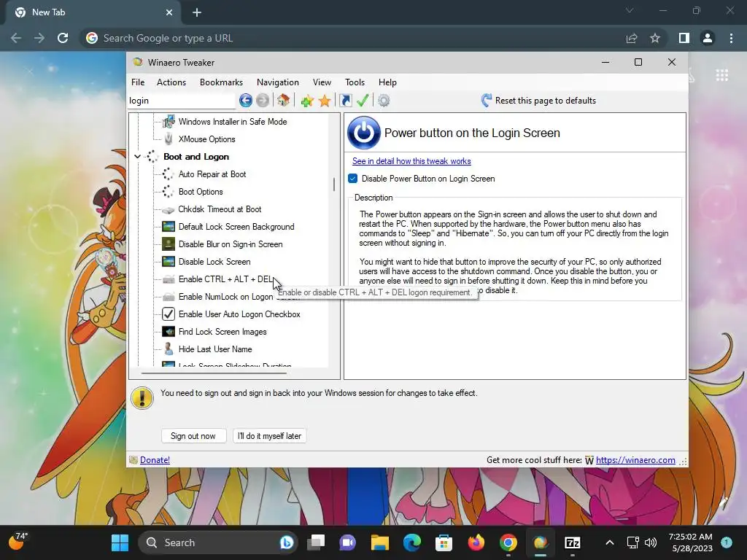This screenshot has width=747, height=560.
Task: Open the View menu
Action: [322, 82]
